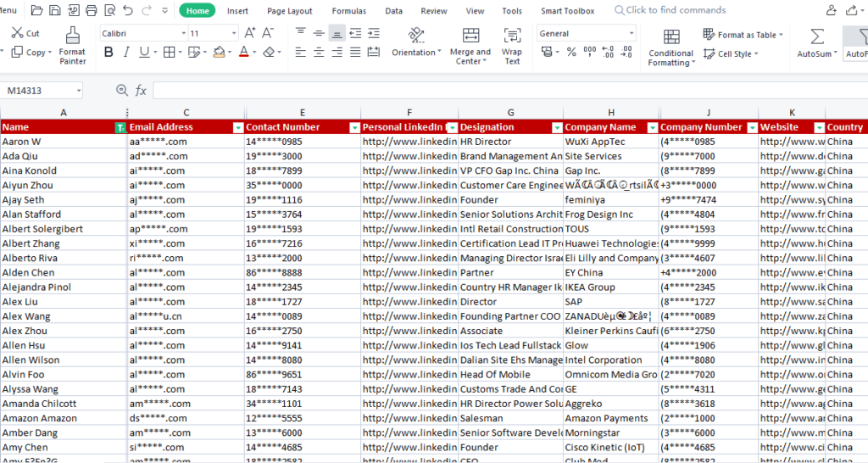Cut the selected cells

25,33
